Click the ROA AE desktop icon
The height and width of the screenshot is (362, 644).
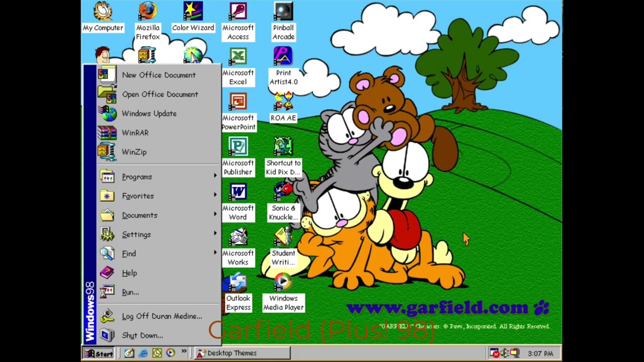click(283, 108)
